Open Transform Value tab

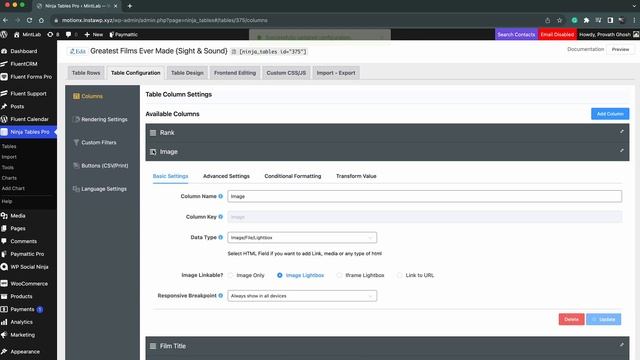[x=356, y=176]
